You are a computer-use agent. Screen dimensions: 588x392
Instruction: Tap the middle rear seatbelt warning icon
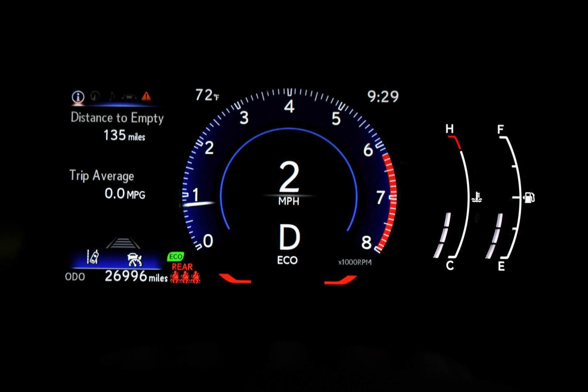click(x=185, y=277)
